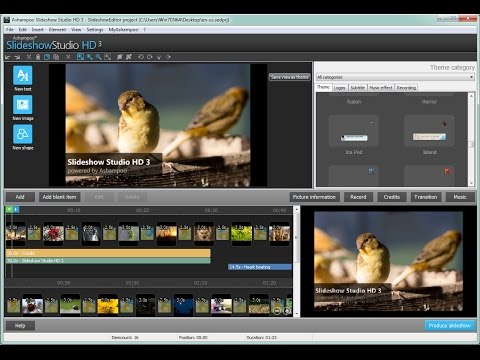The image size is (480, 360).
Task: Click the clipboard Paste icon beside the scissors
Action: click(38, 57)
